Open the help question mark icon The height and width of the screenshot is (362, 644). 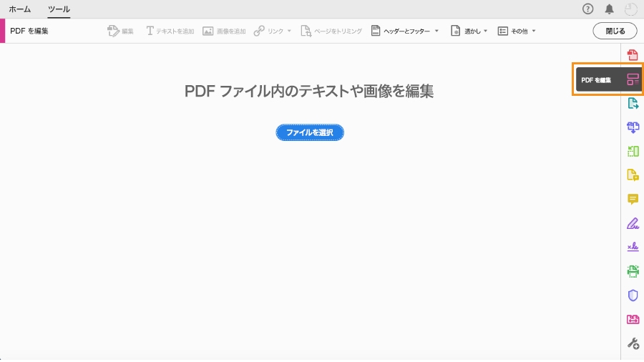point(587,9)
